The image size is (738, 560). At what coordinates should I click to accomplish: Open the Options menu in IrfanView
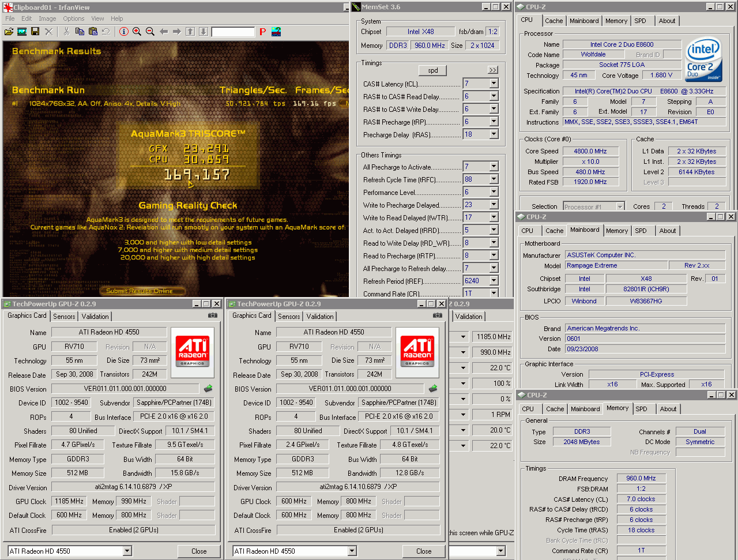click(74, 18)
